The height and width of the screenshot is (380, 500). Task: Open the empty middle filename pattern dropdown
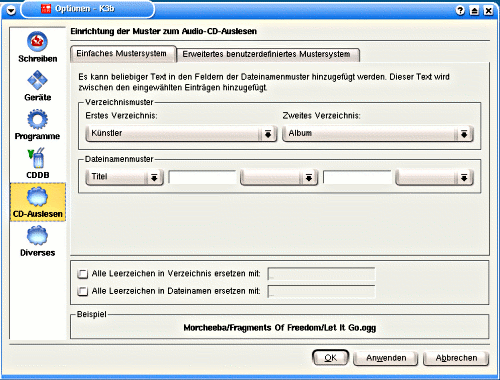click(279, 177)
